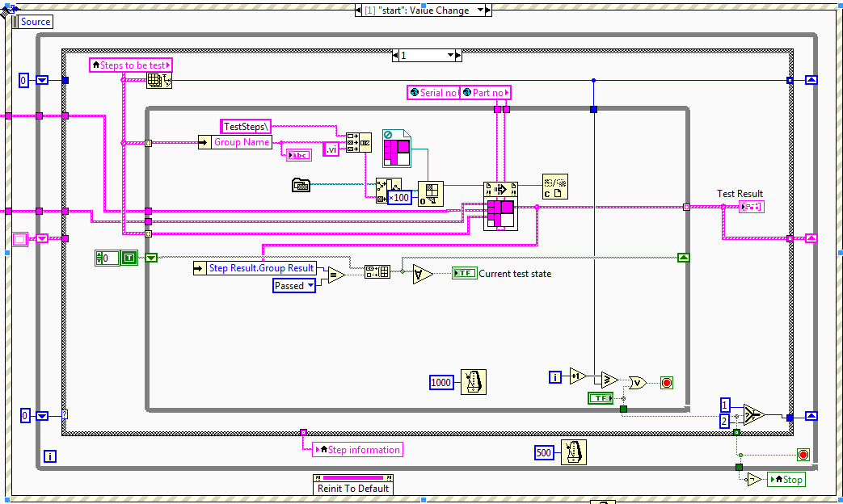Click the Current test state TF indicator
The image size is (843, 504).
tap(465, 273)
